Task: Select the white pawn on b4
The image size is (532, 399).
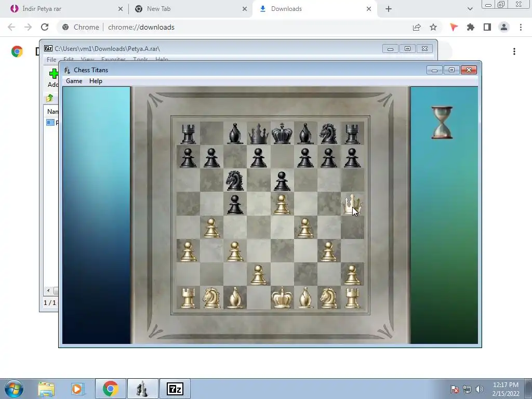Action: click(211, 228)
